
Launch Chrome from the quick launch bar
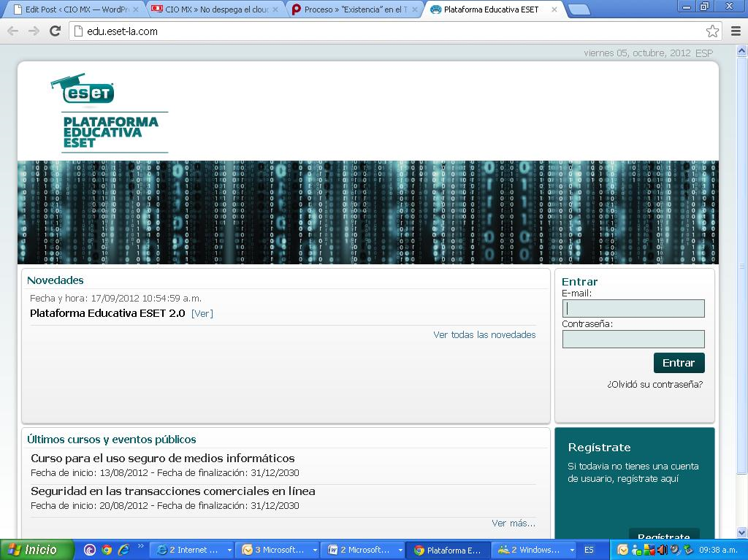tap(107, 550)
